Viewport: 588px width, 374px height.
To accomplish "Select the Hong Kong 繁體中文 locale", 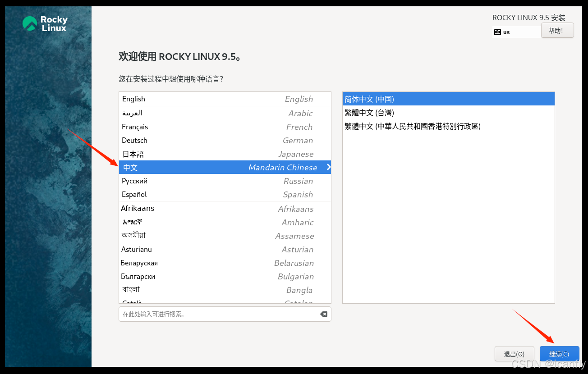I will (449, 126).
